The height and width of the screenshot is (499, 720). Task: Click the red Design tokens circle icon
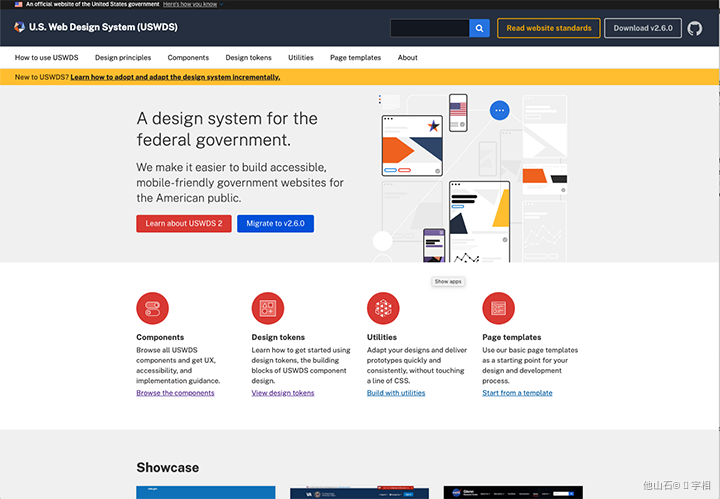click(x=268, y=308)
